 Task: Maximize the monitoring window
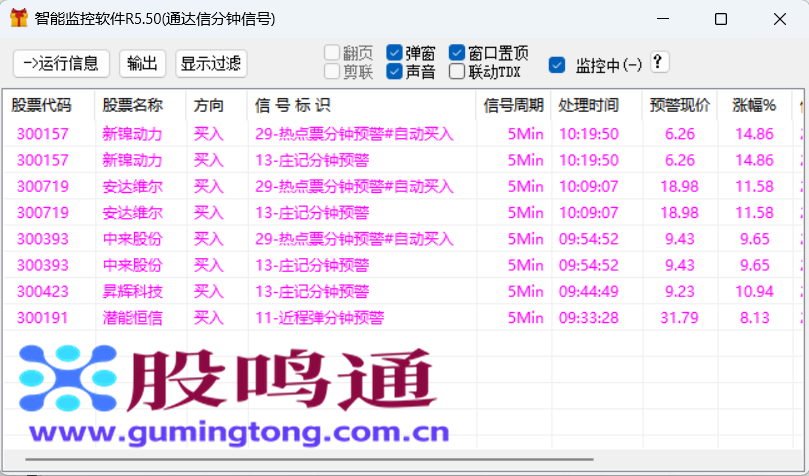[x=721, y=19]
